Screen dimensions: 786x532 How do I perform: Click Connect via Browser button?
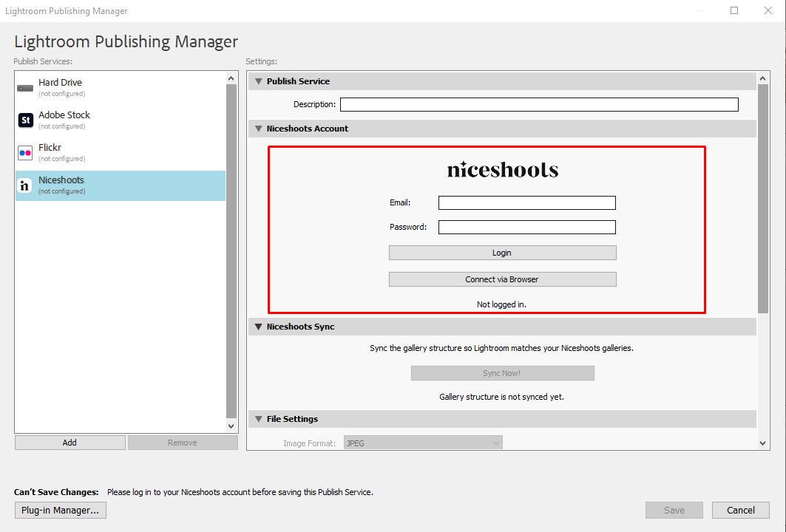point(502,279)
